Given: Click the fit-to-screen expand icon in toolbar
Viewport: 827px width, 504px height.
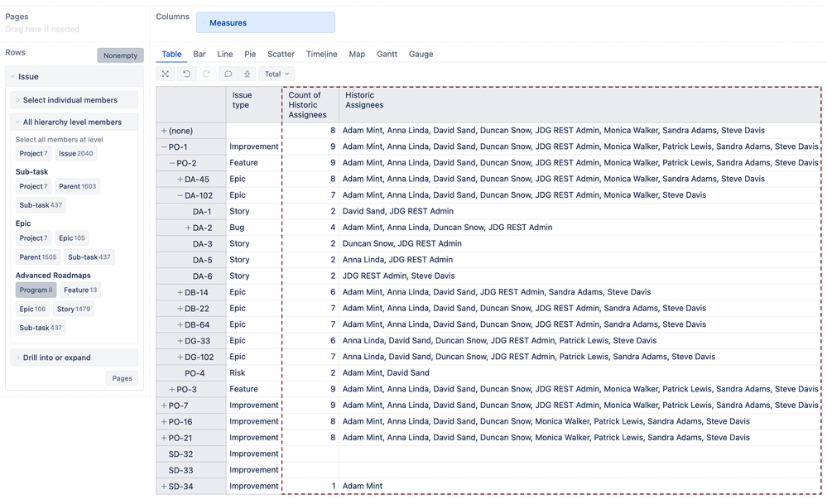Looking at the screenshot, I should click(x=165, y=74).
